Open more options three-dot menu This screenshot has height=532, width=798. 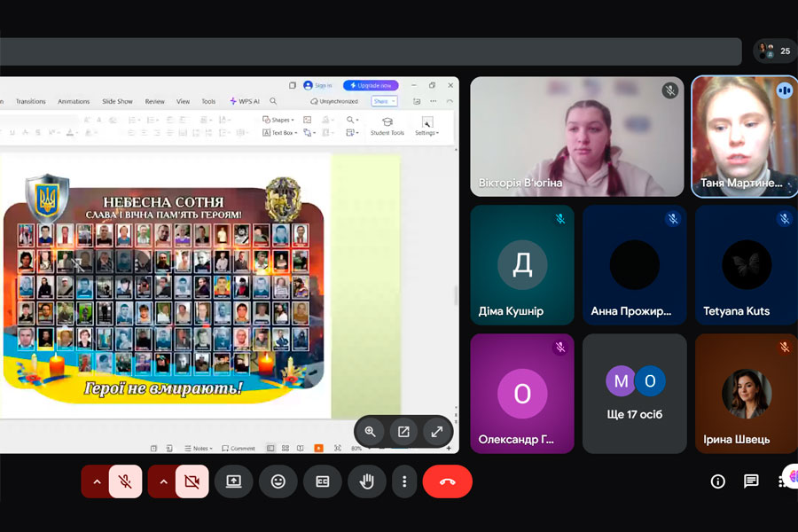coord(404,481)
